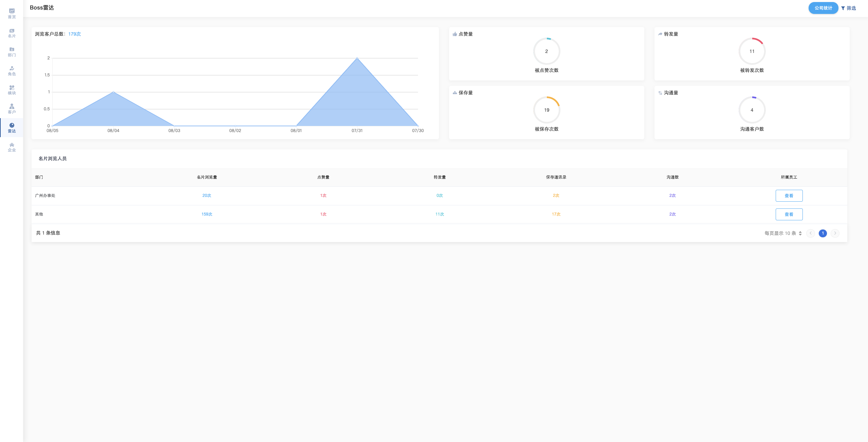Go to the previous page arrow
Image resolution: width=868 pixels, height=442 pixels.
pyautogui.click(x=811, y=233)
